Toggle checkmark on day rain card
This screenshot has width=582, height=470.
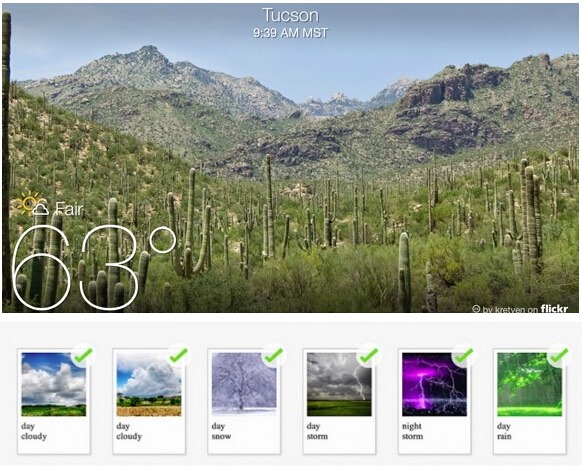559,355
